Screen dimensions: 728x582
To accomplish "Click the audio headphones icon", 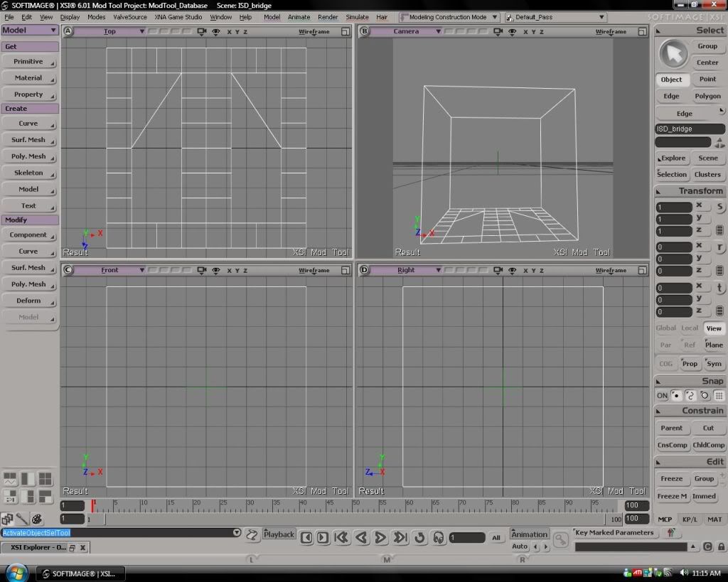I will 438,537.
